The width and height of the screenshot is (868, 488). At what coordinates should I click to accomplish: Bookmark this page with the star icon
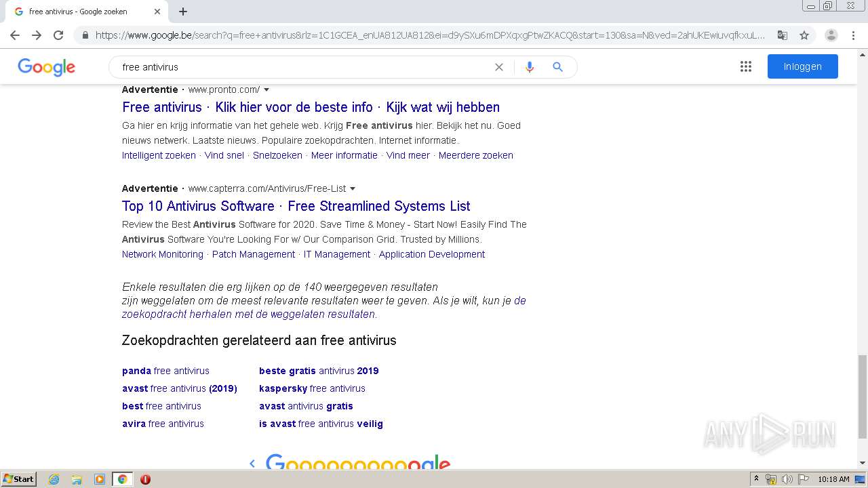[x=804, y=35]
